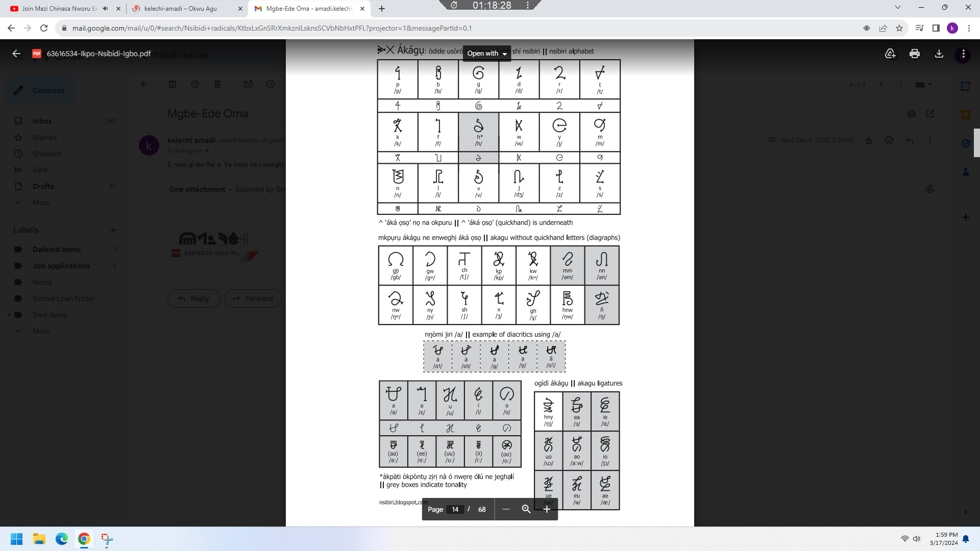Screen dimensions: 980x551
Task: Open Chrome three-dot menu
Action: coord(969,28)
